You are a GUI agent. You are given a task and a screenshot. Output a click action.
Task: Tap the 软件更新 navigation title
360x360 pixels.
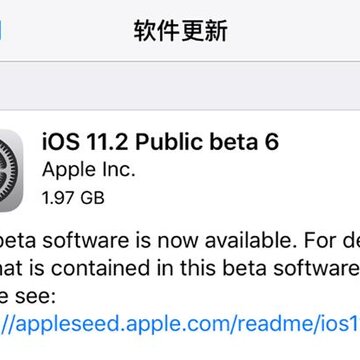click(181, 31)
